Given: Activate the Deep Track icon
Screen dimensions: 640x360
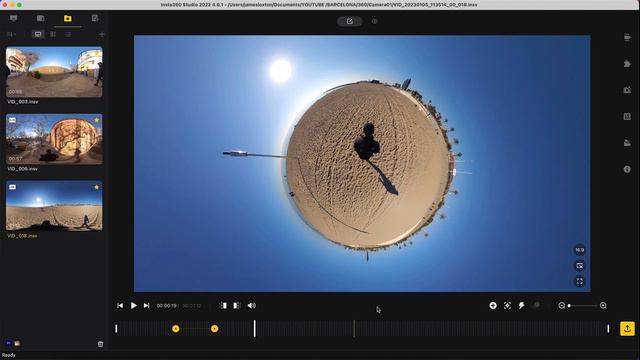Looking at the screenshot, I should [x=507, y=305].
